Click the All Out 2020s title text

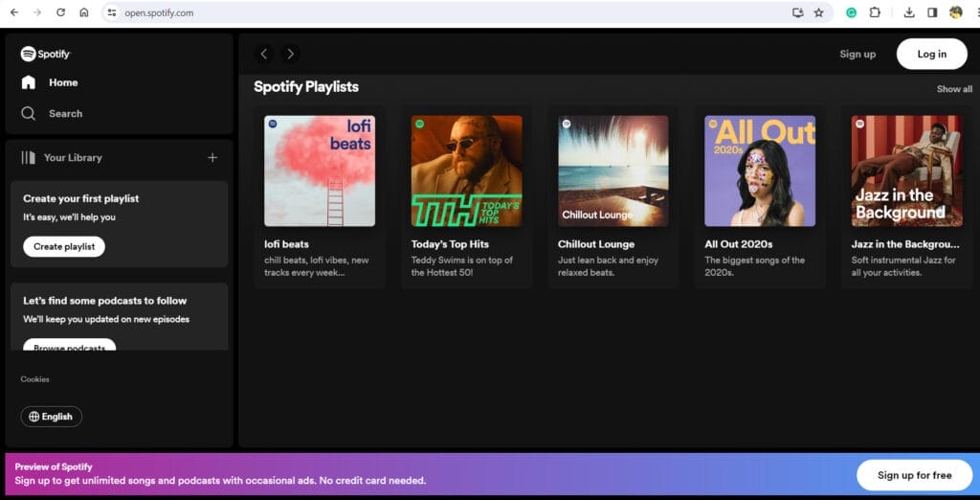point(739,244)
